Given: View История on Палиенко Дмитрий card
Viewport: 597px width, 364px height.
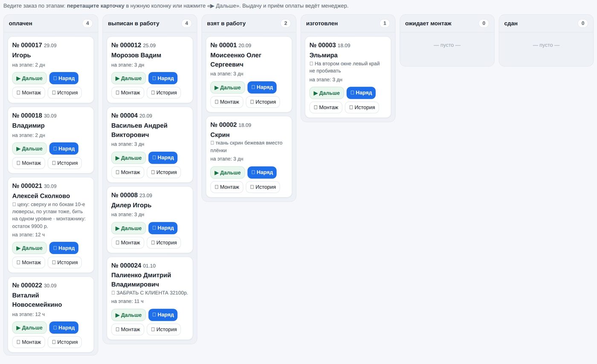Looking at the screenshot, I should [164, 329].
